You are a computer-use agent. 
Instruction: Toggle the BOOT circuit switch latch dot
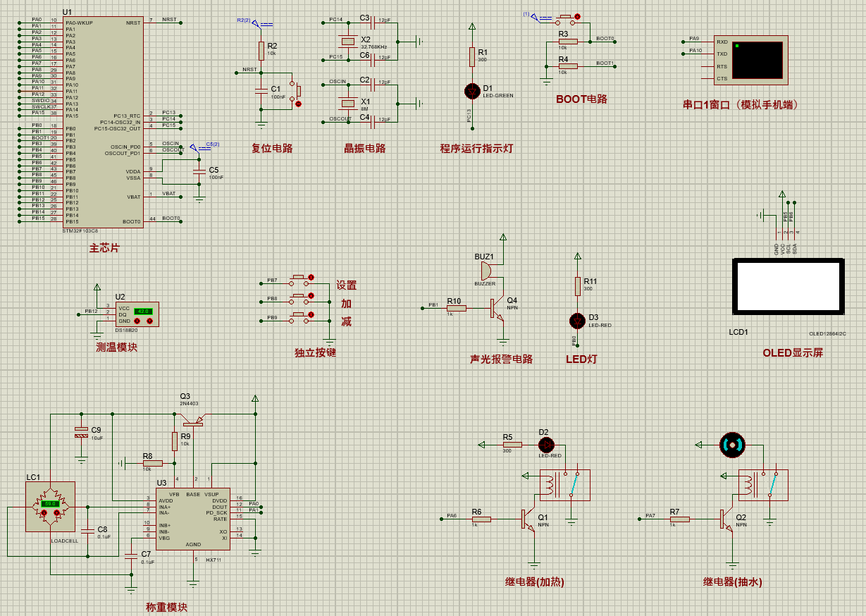(578, 16)
